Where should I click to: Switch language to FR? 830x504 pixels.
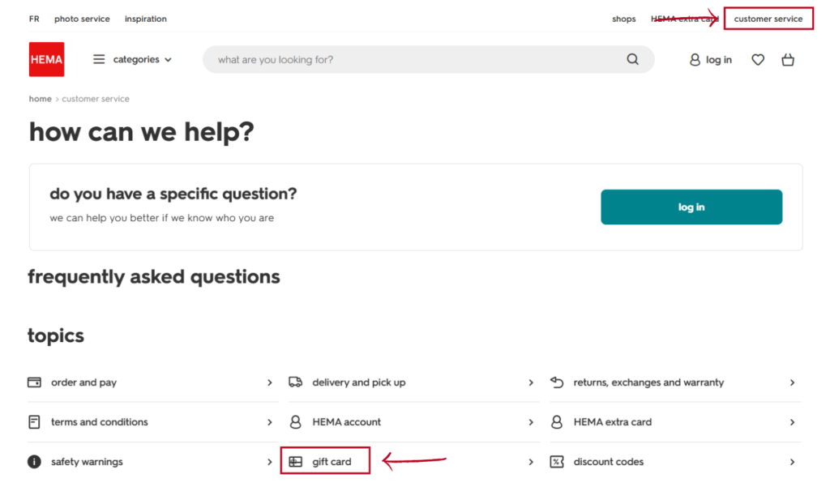(34, 19)
